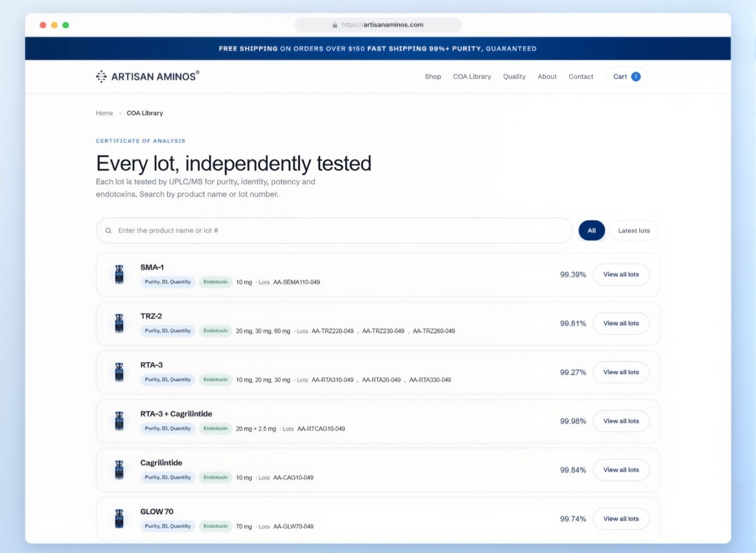View all lots for SMA-1

coord(621,274)
